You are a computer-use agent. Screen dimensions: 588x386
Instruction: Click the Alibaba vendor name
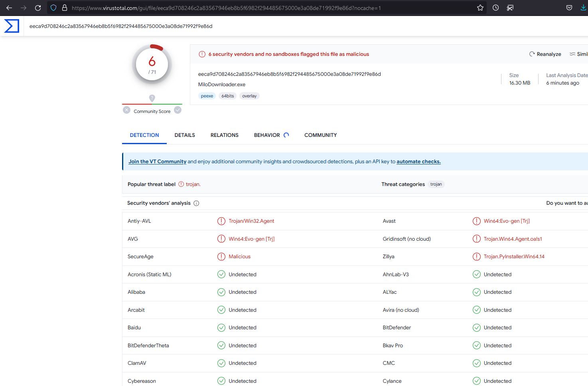[x=136, y=292]
